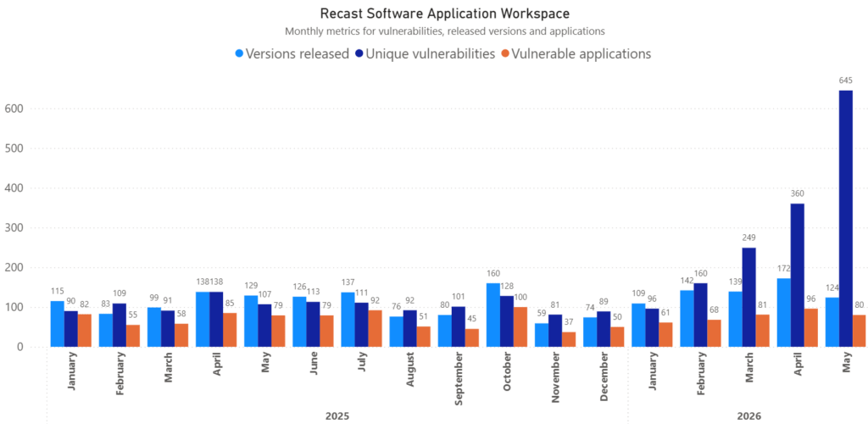Click the subtitle starting 'Monthly metrics for vulnerabilities'

click(x=445, y=31)
